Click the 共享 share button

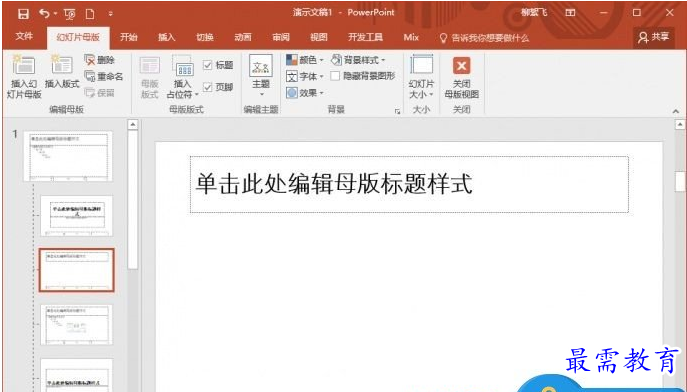pos(654,38)
